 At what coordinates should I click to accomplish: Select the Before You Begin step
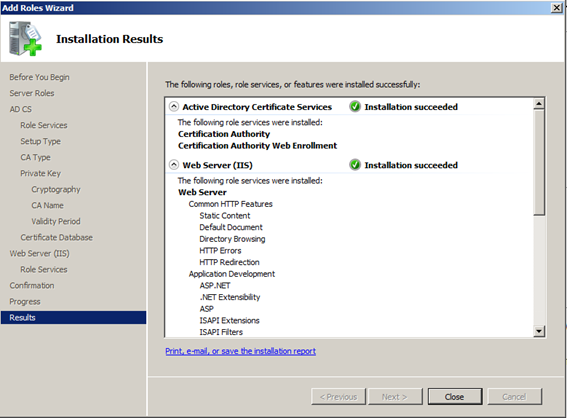pyautogui.click(x=39, y=77)
